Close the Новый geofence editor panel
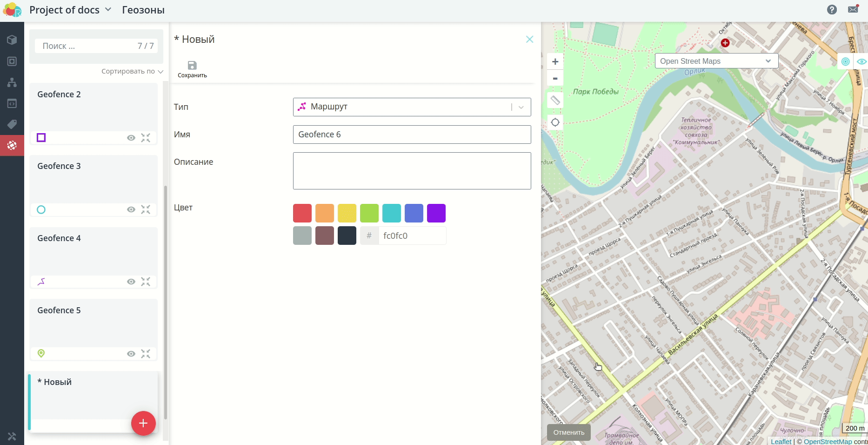 tap(529, 39)
